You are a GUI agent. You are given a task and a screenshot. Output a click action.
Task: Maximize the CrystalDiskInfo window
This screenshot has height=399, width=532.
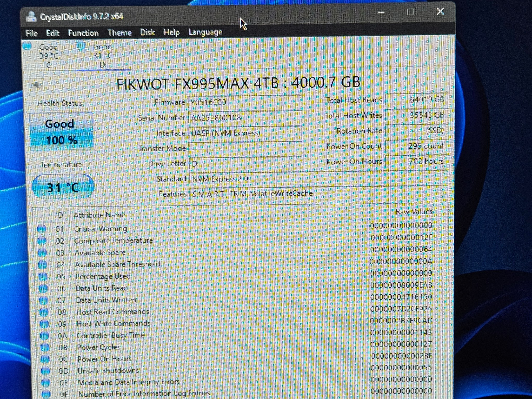pyautogui.click(x=410, y=12)
